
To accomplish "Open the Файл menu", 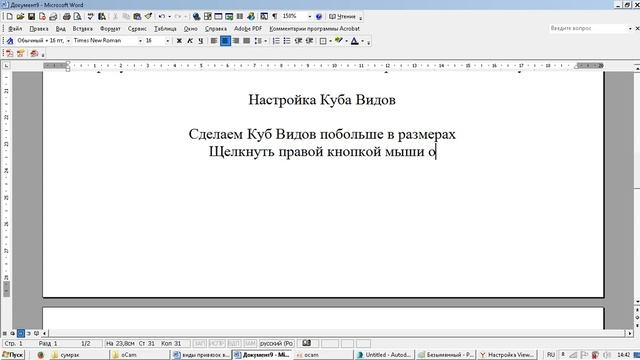I will [15, 29].
